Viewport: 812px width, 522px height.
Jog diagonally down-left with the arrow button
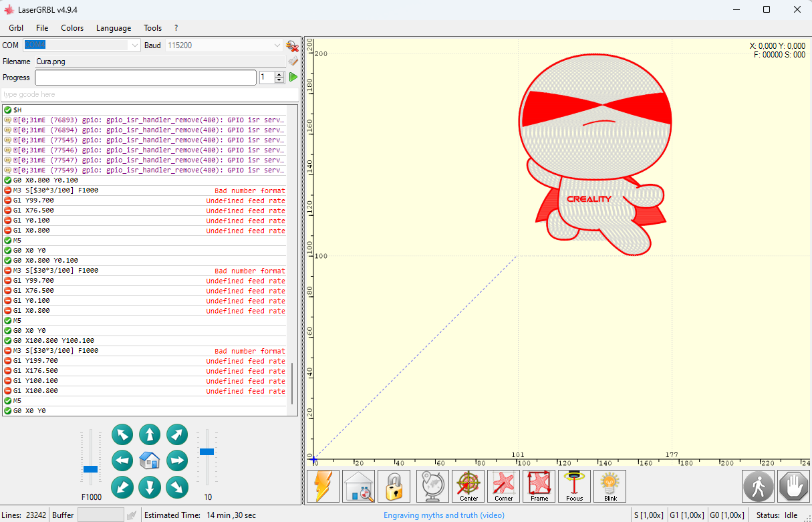[x=122, y=487]
